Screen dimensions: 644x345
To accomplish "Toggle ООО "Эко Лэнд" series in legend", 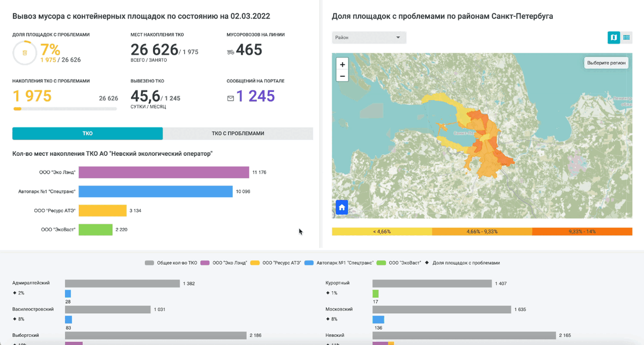I will (223, 263).
